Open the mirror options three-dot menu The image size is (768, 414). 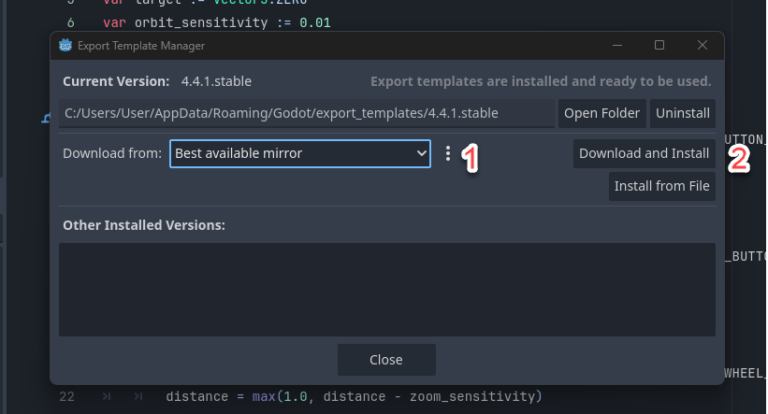coord(448,153)
